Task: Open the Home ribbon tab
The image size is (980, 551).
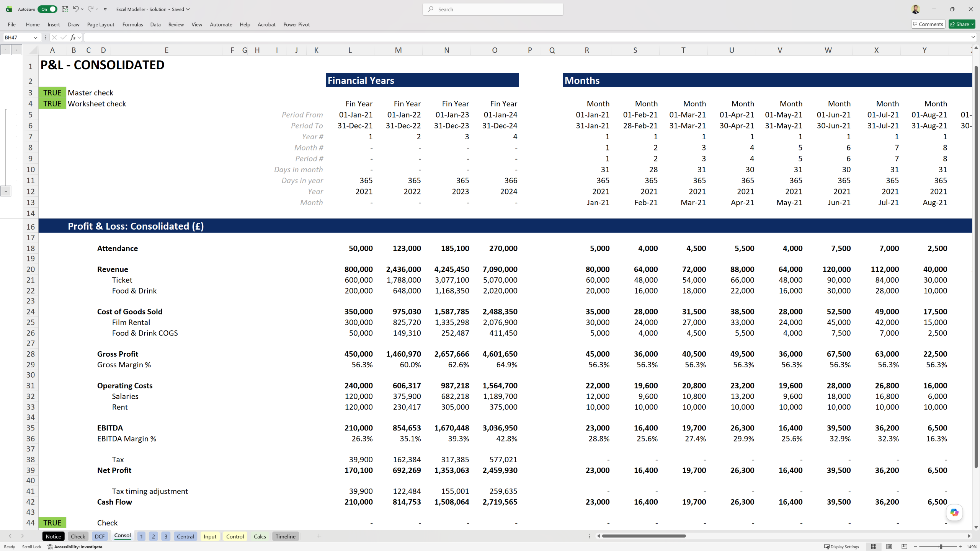Action: tap(33, 24)
